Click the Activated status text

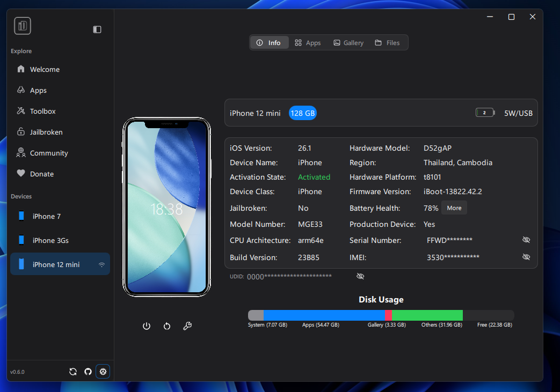click(x=314, y=177)
